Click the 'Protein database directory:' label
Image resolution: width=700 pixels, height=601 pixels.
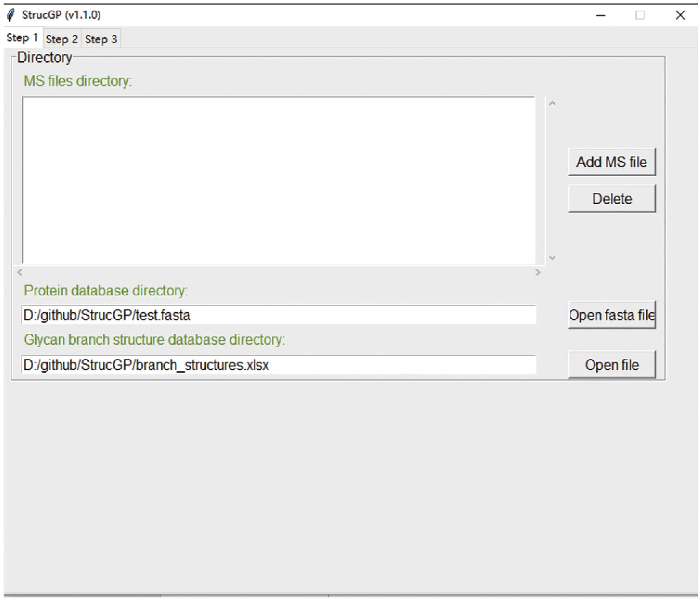(x=106, y=291)
